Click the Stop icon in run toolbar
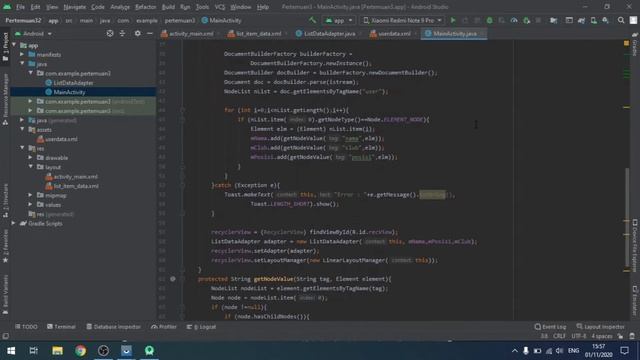Viewport: 640px width, 360px height. (x=538, y=20)
